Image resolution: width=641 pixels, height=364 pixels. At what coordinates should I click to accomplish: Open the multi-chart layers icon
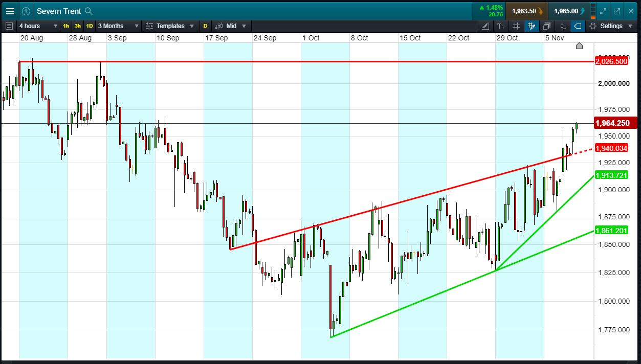click(x=547, y=26)
